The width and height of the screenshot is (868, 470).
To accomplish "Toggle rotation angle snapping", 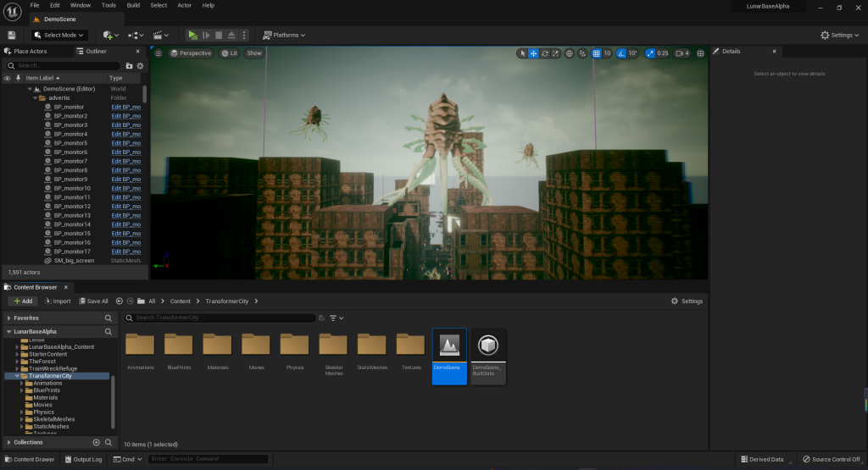I will [621, 53].
